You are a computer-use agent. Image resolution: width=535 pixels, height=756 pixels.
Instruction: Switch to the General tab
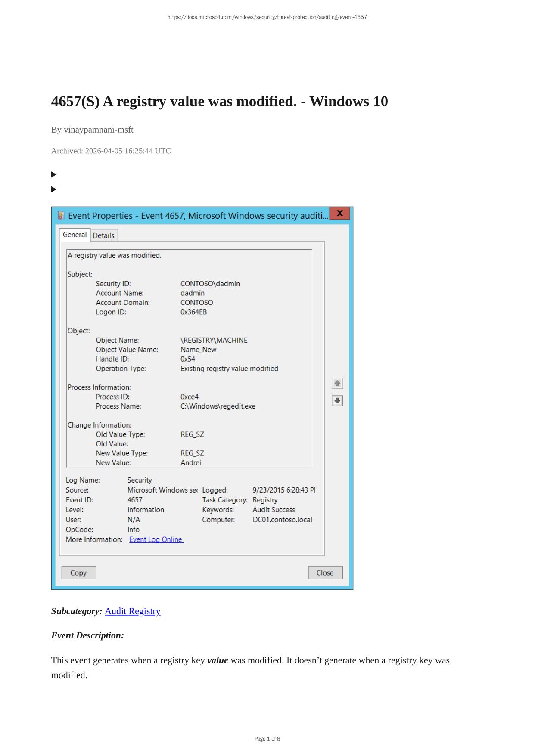pyautogui.click(x=75, y=235)
